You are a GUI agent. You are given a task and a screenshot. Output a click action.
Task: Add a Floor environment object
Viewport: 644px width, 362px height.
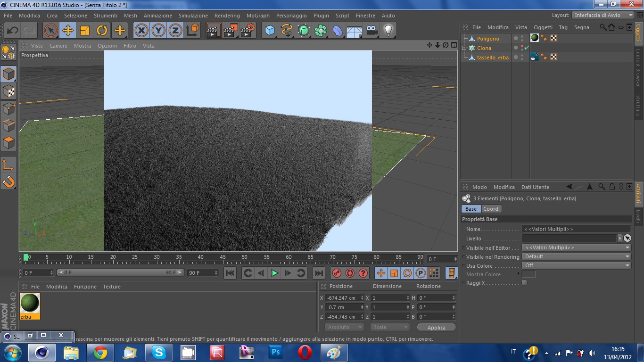355,31
